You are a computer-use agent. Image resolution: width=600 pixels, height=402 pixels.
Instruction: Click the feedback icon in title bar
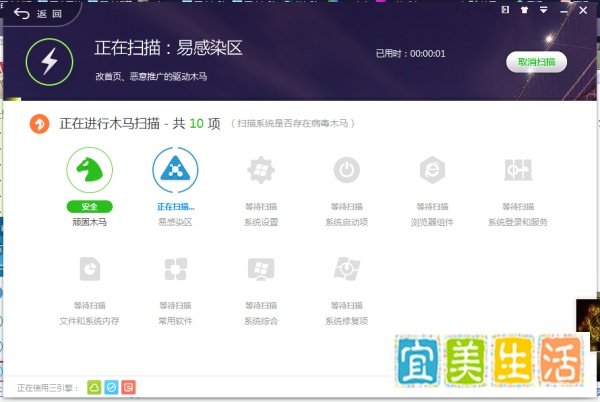(x=505, y=10)
